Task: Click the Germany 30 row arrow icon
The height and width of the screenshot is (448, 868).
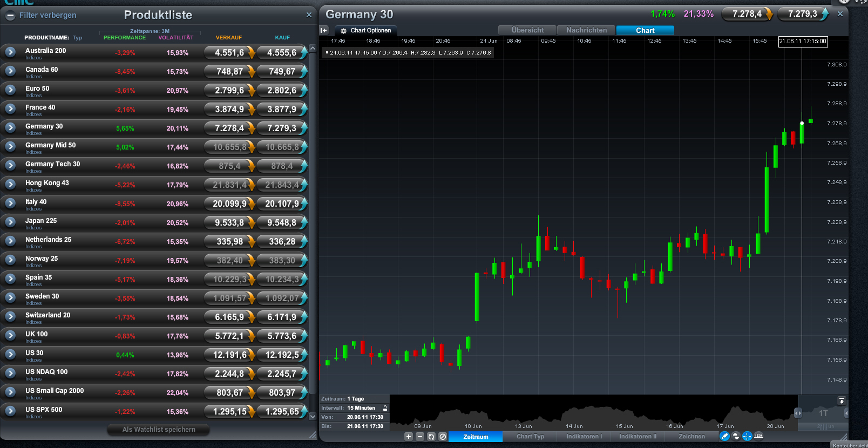Action: 10,127
